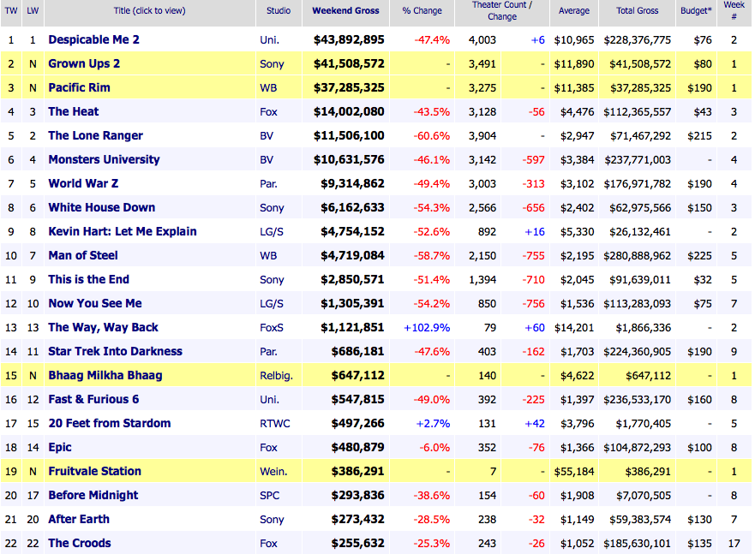
Task: Click the $14,201 average value
Action: tap(574, 328)
